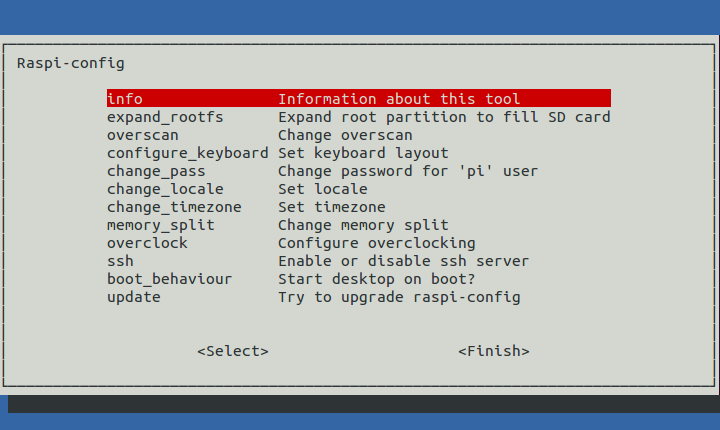The width and height of the screenshot is (720, 430).
Task: Click 'Start desktop on boot?' description
Action: [377, 279]
